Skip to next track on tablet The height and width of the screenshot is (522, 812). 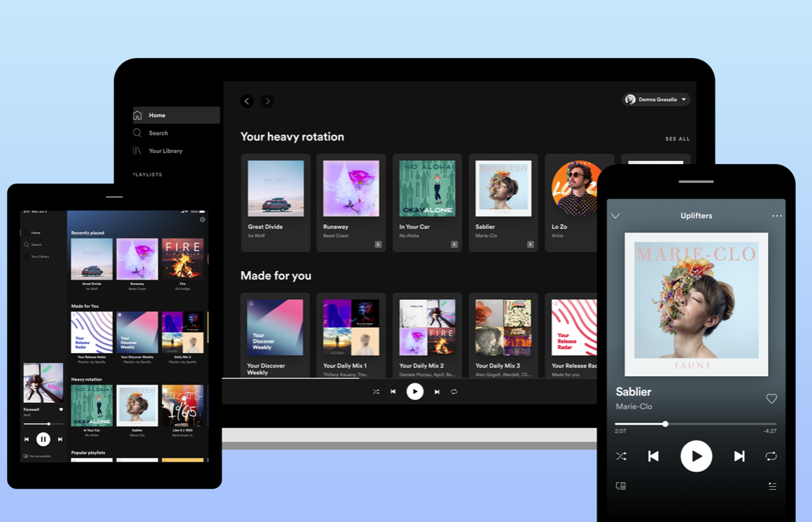[x=60, y=439]
